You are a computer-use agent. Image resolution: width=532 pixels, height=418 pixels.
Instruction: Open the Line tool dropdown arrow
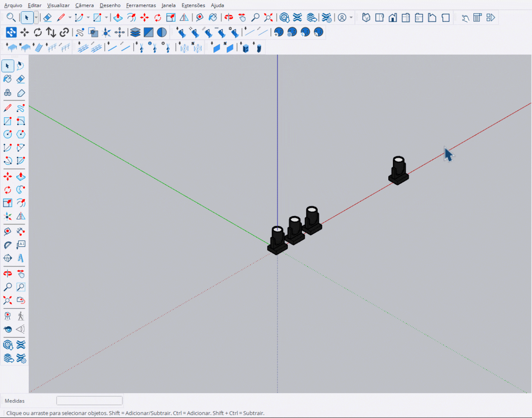70,17
